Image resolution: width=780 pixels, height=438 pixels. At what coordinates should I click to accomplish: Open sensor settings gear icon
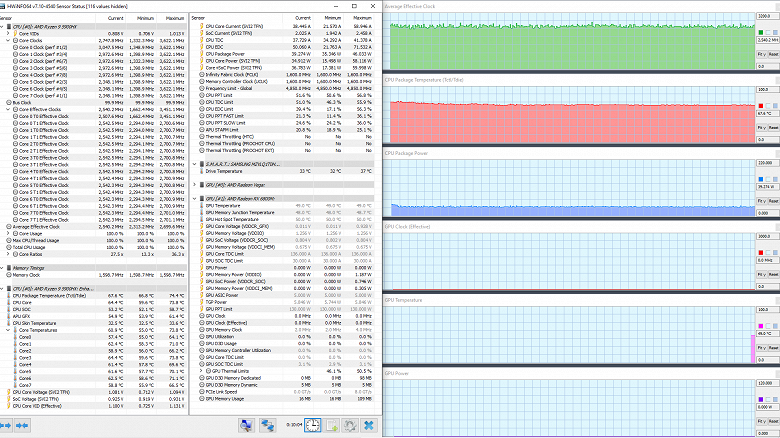point(352,426)
